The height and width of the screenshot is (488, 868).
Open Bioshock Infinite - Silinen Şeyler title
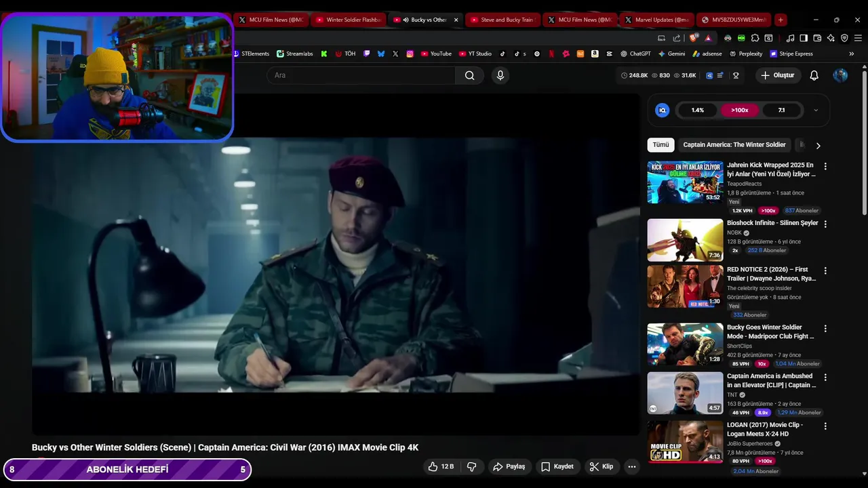pos(772,223)
